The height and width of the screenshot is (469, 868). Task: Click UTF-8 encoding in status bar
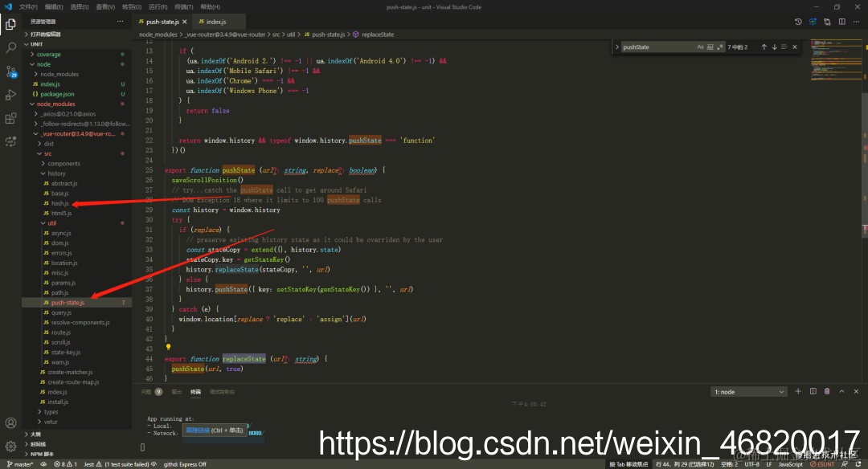[x=751, y=464]
